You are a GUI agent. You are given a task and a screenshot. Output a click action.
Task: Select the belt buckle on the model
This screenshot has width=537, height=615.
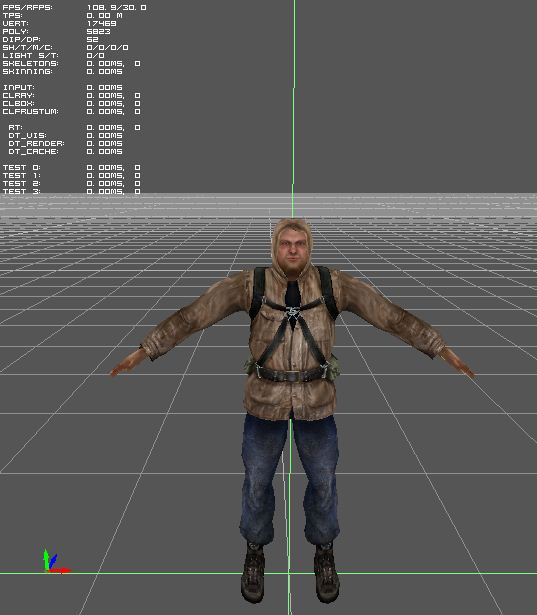291,376
